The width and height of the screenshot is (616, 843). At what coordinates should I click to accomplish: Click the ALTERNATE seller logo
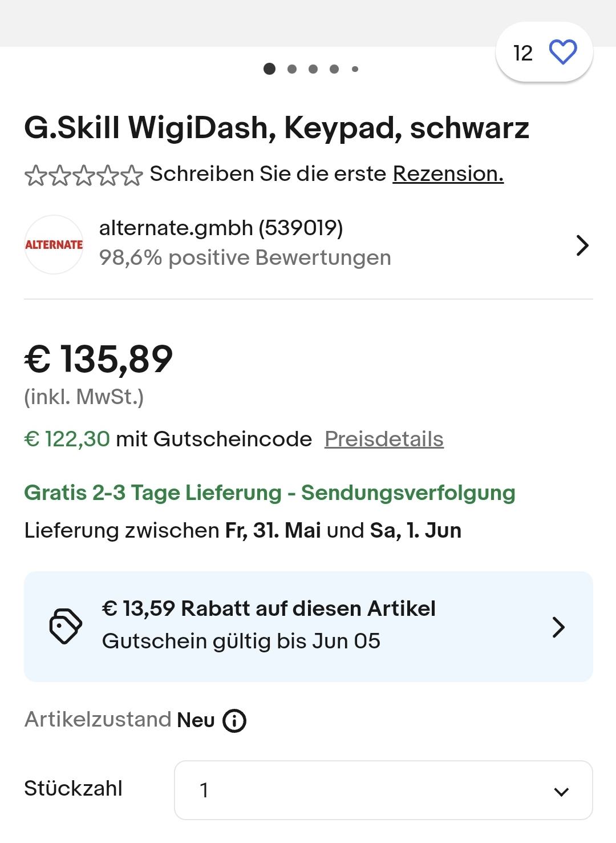54,244
